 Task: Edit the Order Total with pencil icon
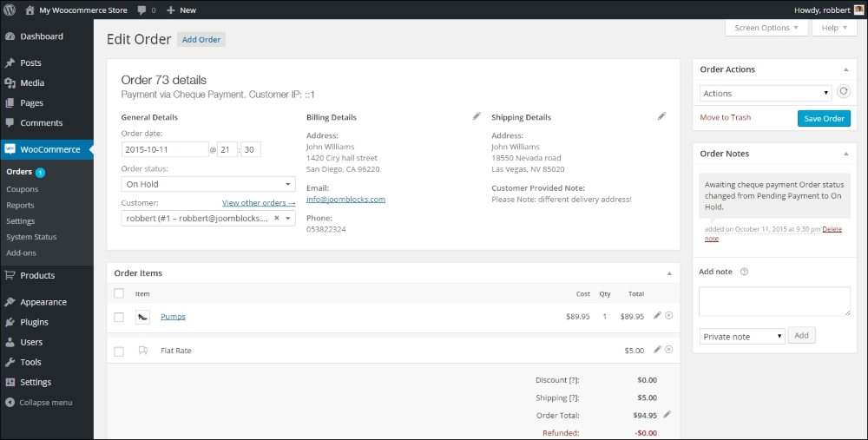[x=667, y=414]
